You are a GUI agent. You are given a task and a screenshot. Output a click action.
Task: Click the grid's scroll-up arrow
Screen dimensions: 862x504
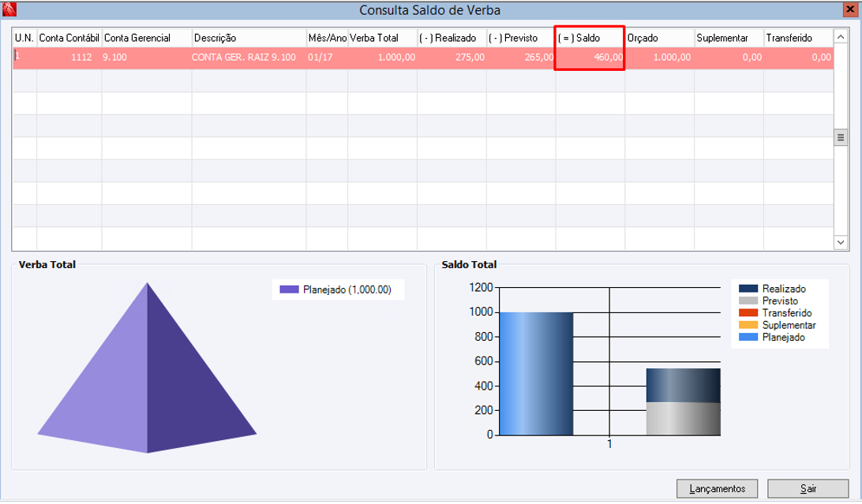841,37
